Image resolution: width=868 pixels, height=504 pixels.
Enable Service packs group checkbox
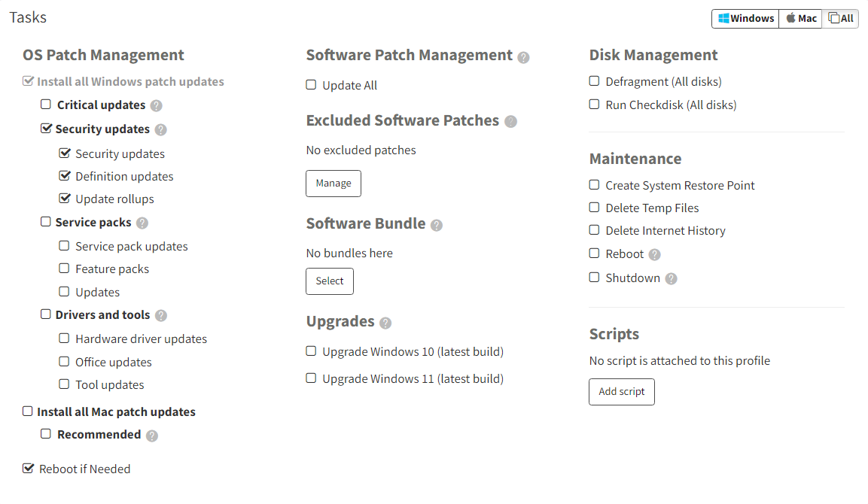[x=46, y=222]
